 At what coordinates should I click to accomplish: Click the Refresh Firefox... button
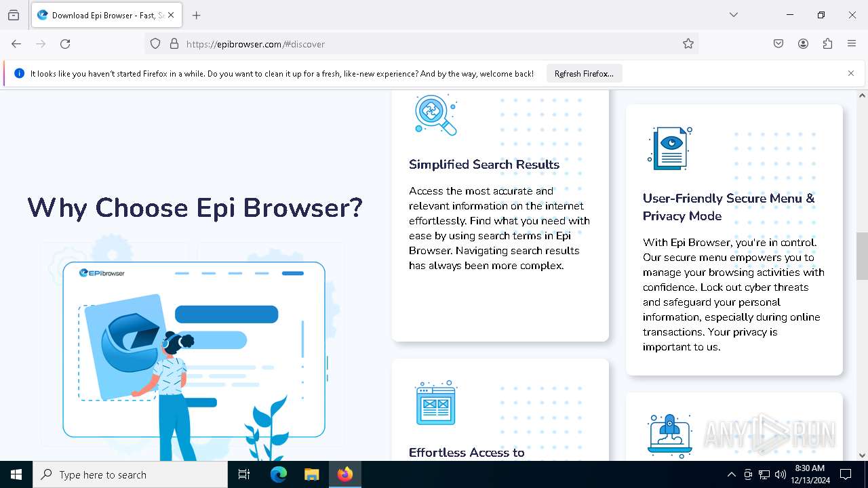(x=584, y=74)
